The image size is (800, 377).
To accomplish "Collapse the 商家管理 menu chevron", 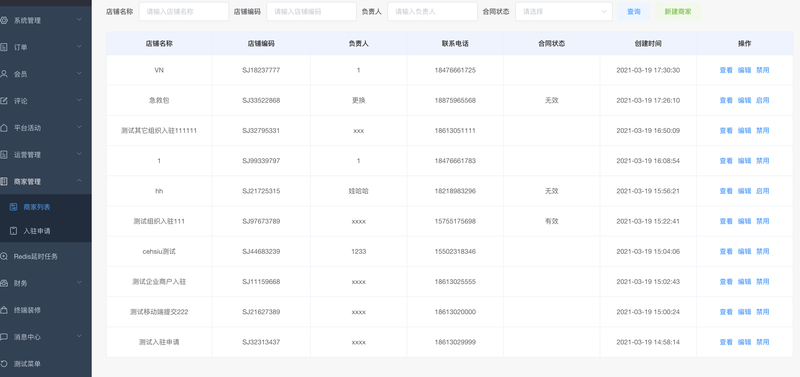I will click(79, 181).
